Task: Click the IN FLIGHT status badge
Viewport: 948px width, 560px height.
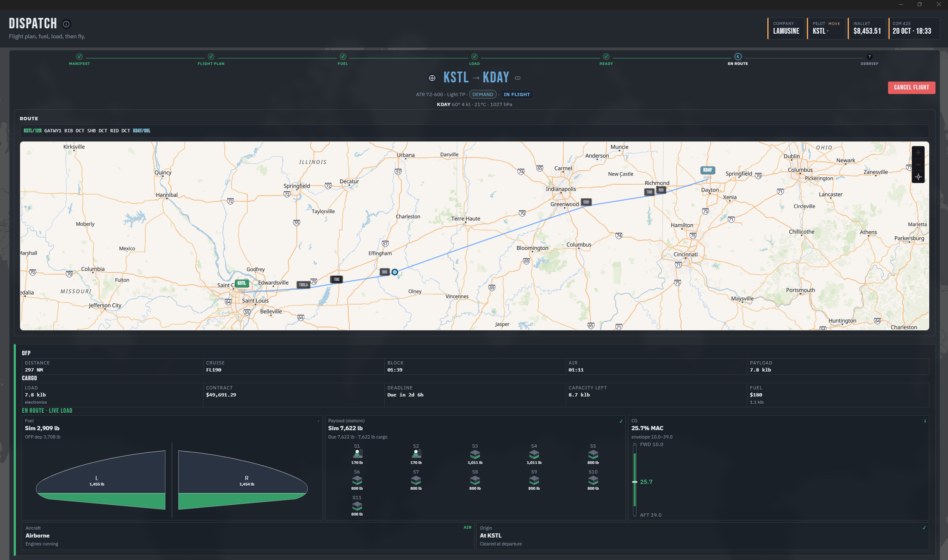Action: point(517,94)
